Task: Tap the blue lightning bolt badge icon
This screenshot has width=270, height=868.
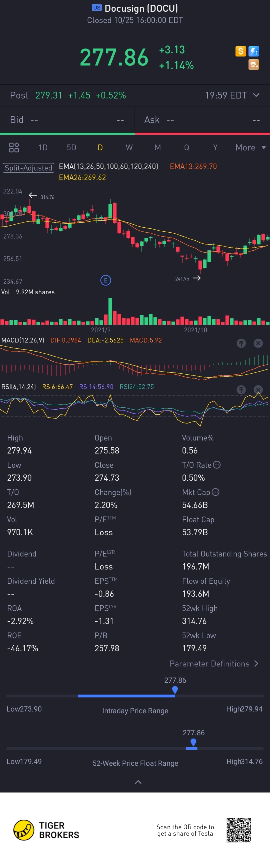Action: point(253,51)
